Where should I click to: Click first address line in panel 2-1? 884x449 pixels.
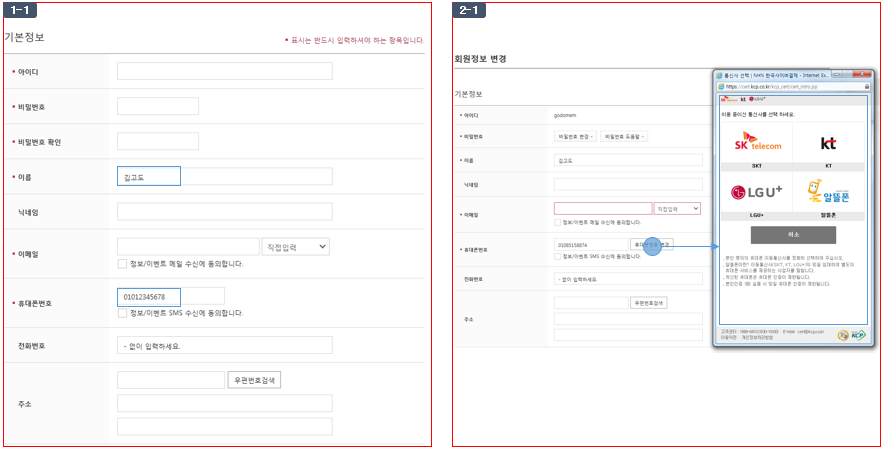(x=629, y=319)
